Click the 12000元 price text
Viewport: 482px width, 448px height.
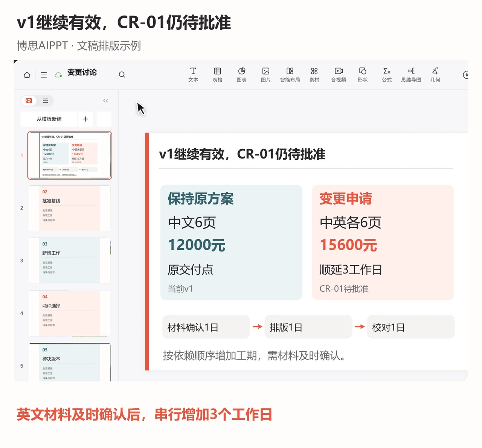(197, 245)
